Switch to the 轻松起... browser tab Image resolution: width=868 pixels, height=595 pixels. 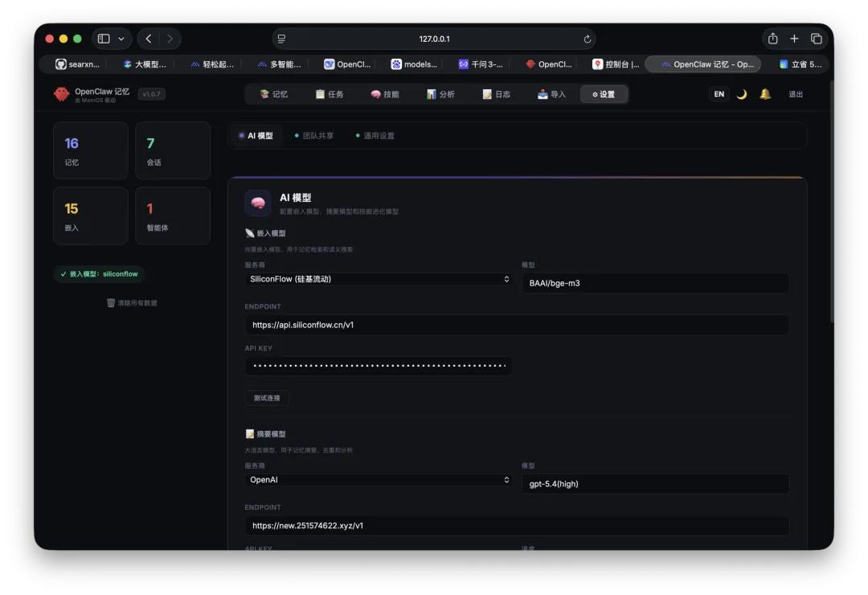click(x=212, y=64)
